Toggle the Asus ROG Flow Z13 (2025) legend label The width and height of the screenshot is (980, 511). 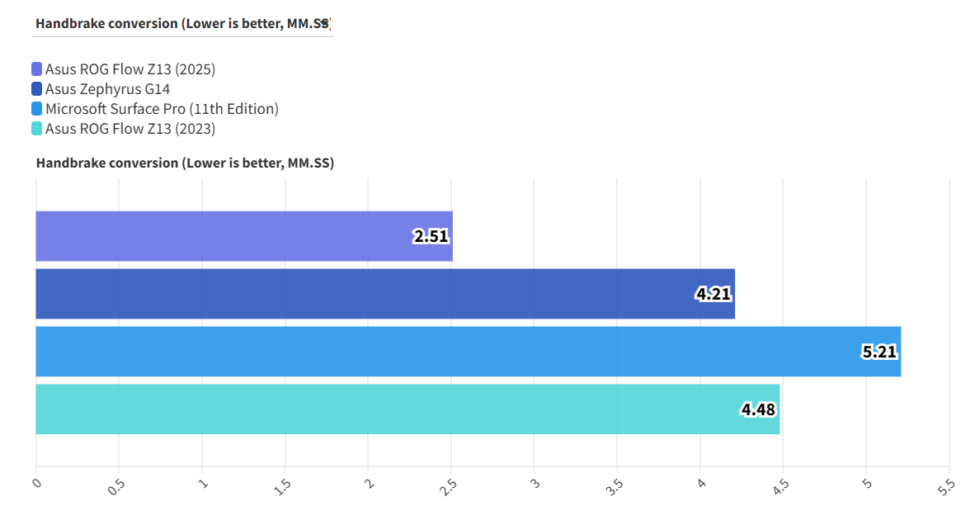click(x=130, y=69)
